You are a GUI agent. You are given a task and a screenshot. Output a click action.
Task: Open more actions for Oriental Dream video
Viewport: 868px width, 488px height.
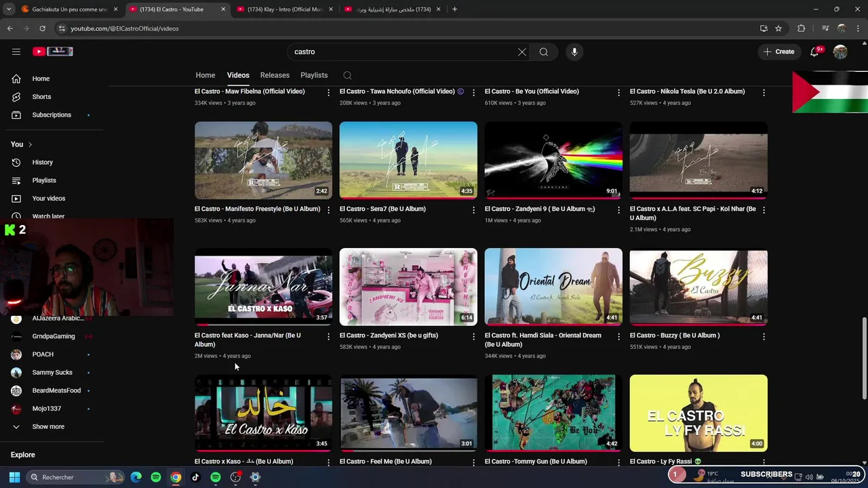pyautogui.click(x=618, y=336)
